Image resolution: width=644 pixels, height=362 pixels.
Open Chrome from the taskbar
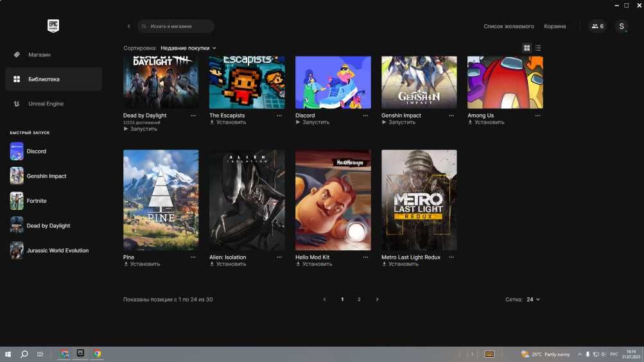click(x=97, y=354)
